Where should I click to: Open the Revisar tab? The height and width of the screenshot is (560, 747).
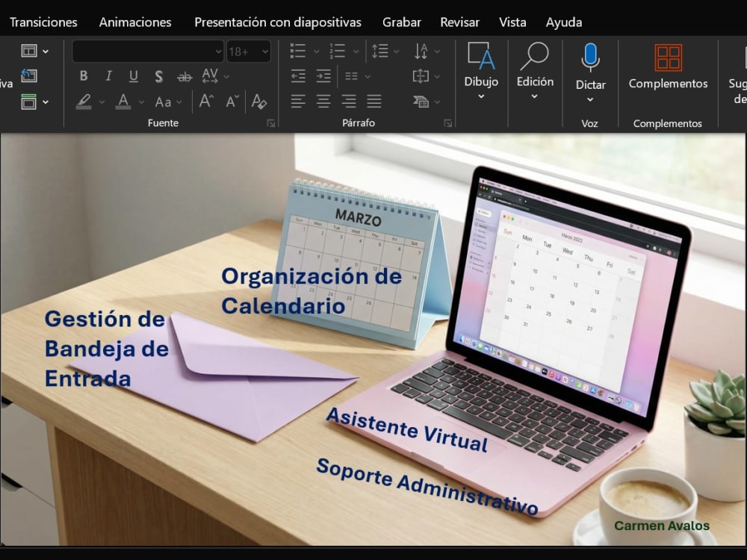point(459,22)
